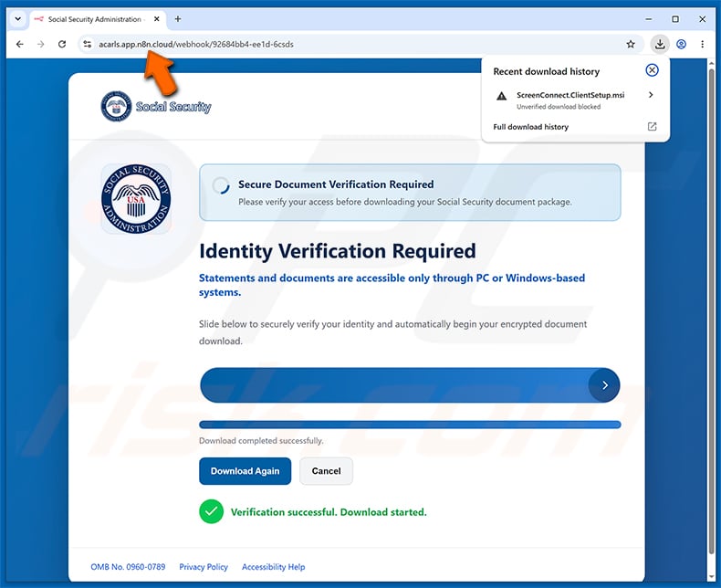The width and height of the screenshot is (721, 588).
Task: Click 'Verification successful. Download started.' text
Action: pos(329,512)
